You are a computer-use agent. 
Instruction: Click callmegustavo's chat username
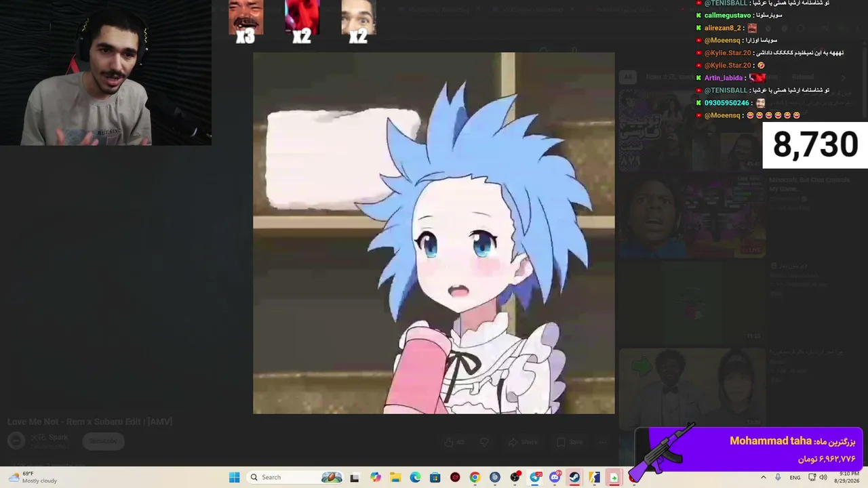[x=728, y=15]
